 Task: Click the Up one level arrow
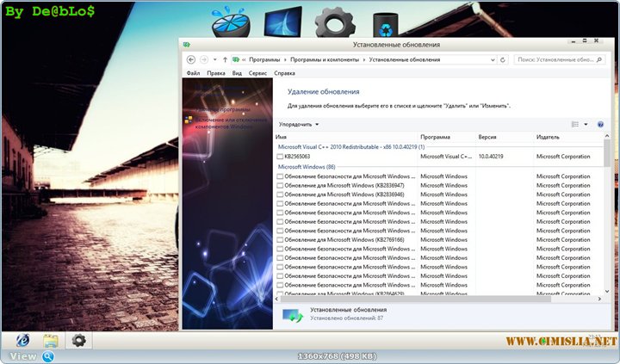(x=225, y=59)
